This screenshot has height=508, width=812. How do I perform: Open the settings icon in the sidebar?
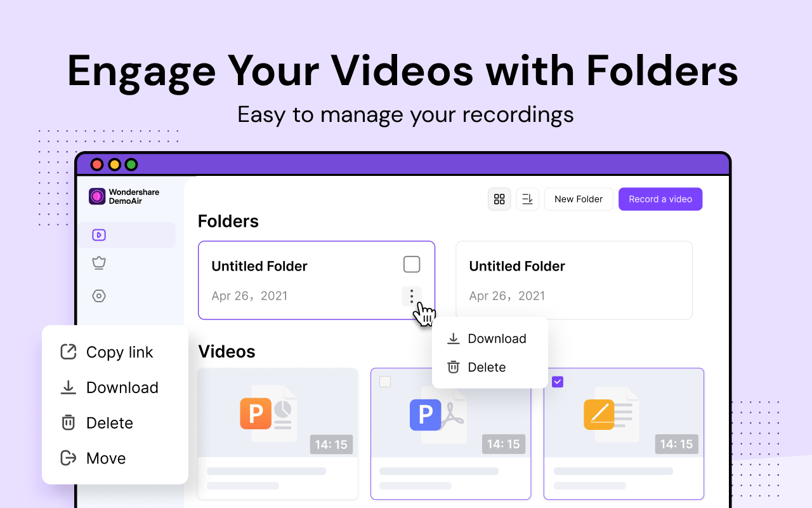[x=99, y=295]
